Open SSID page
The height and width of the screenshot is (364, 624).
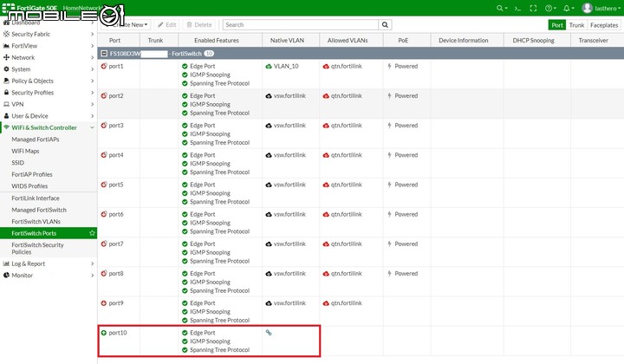tap(18, 163)
